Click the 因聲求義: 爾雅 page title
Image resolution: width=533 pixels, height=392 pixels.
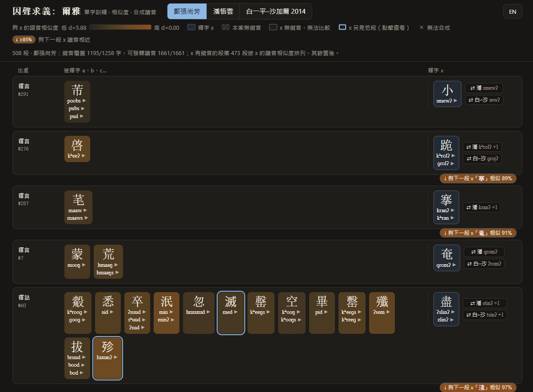click(x=46, y=11)
